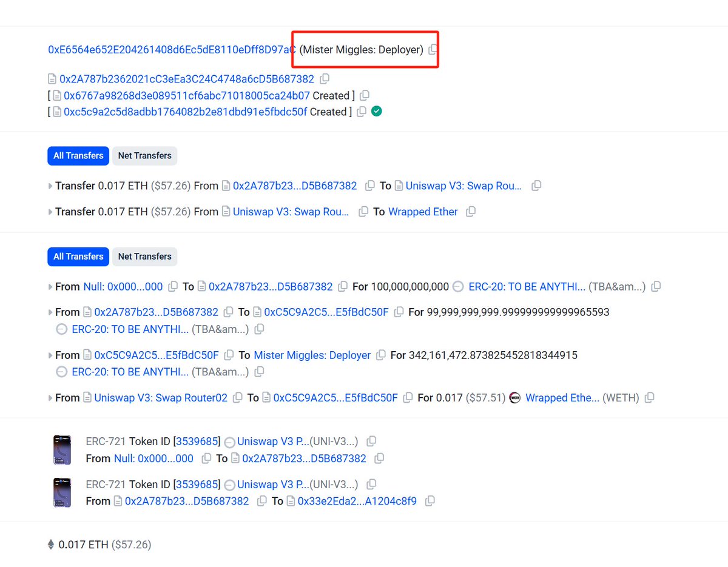This screenshot has width=728, height=567.
Task: Copy the To address 0xC5C9A2C5 in the WETH row
Action: [x=408, y=398]
